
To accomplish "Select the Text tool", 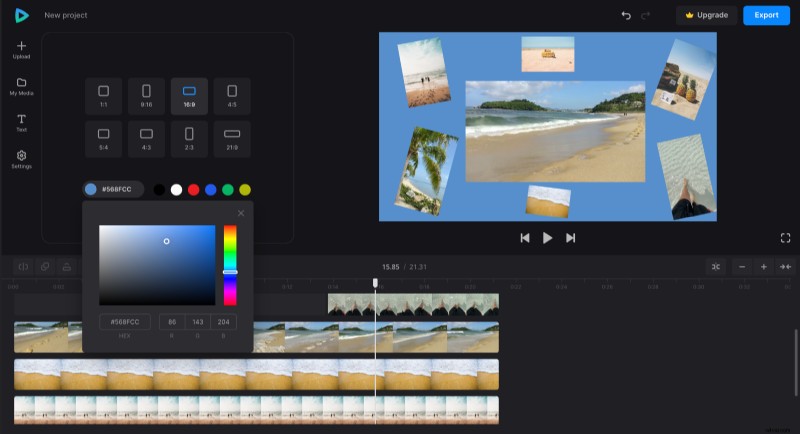I will [21, 123].
